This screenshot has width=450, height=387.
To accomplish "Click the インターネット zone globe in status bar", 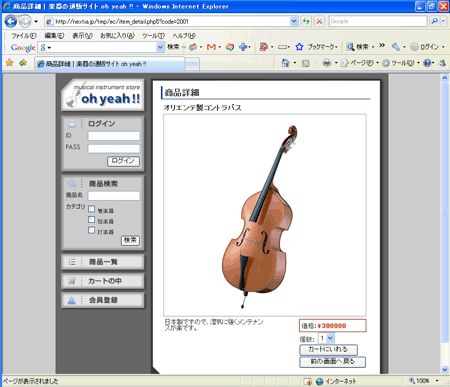I will coord(319,381).
